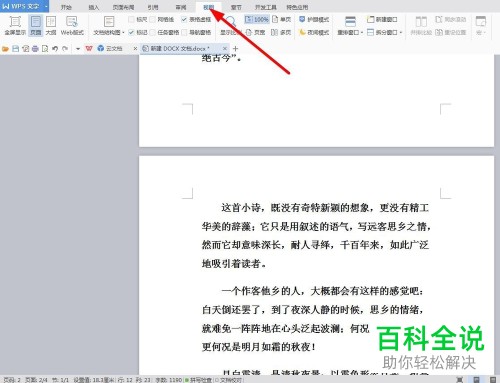Click Side by Side compare (并排比较)
Screen dimensions: 500x383
tap(421, 25)
